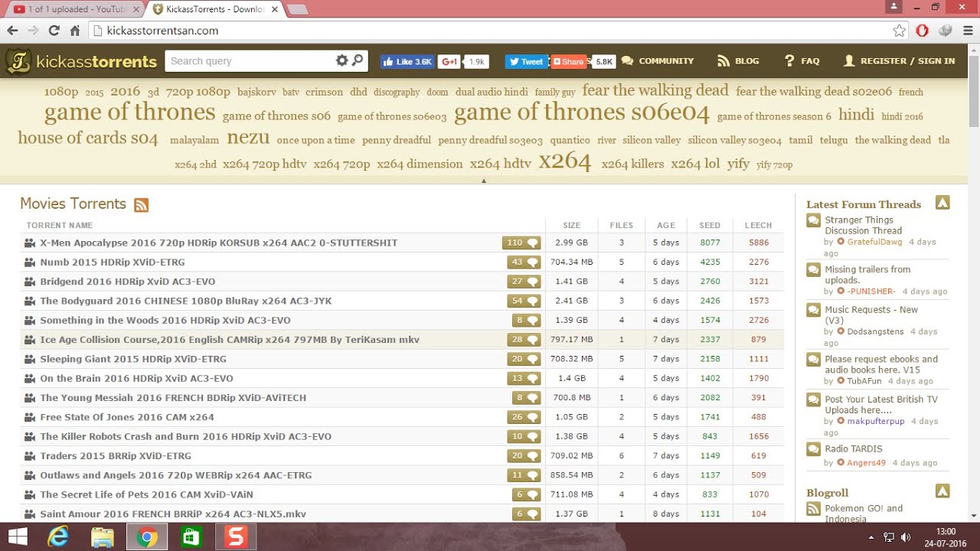Go back to previous page

coord(12,31)
